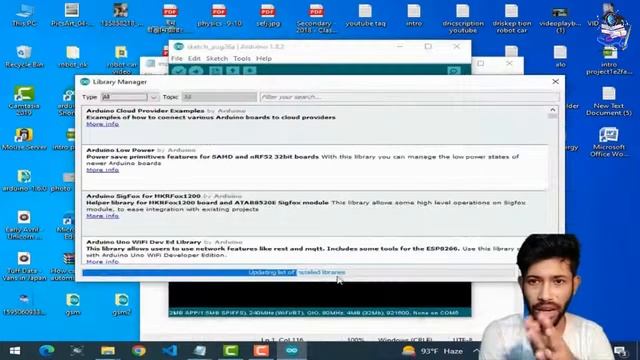Open driskep tion robot car file
Image resolution: width=640 pixels, height=360 pixels.
click(511, 18)
